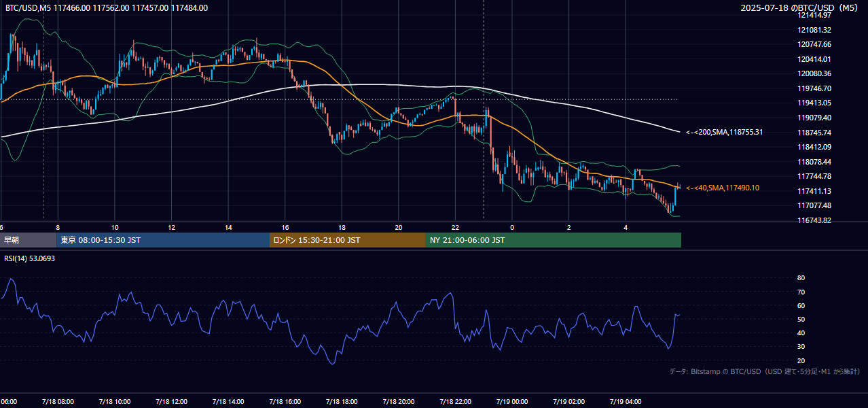This screenshot has height=408, width=868.
Task: Click hour label 16 under the price chart
Action: point(285,228)
